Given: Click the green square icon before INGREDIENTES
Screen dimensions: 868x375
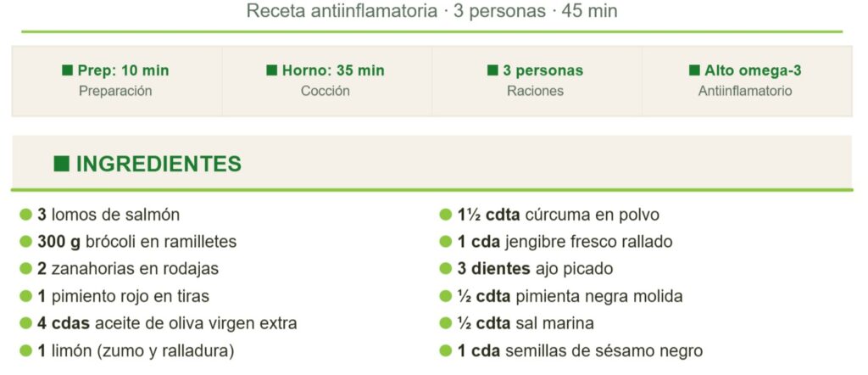Looking at the screenshot, I should [x=61, y=164].
